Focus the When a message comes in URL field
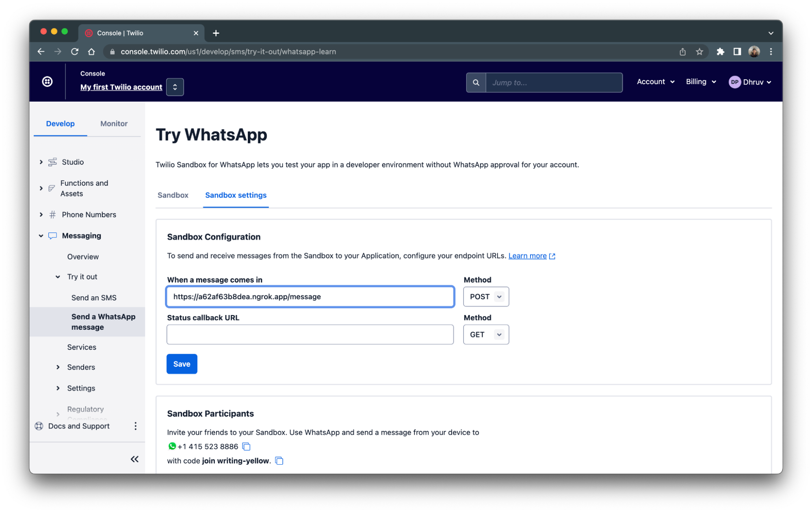 click(310, 297)
